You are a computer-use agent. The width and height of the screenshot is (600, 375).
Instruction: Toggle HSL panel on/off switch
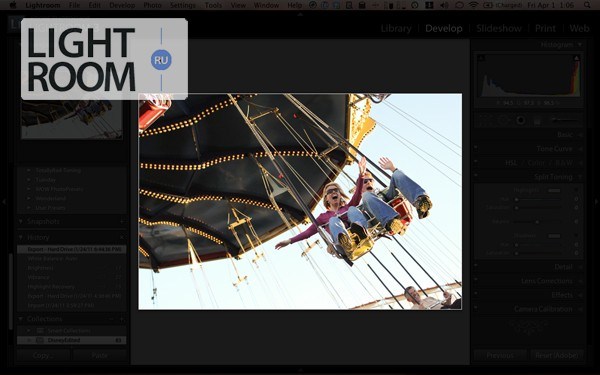[x=476, y=163]
